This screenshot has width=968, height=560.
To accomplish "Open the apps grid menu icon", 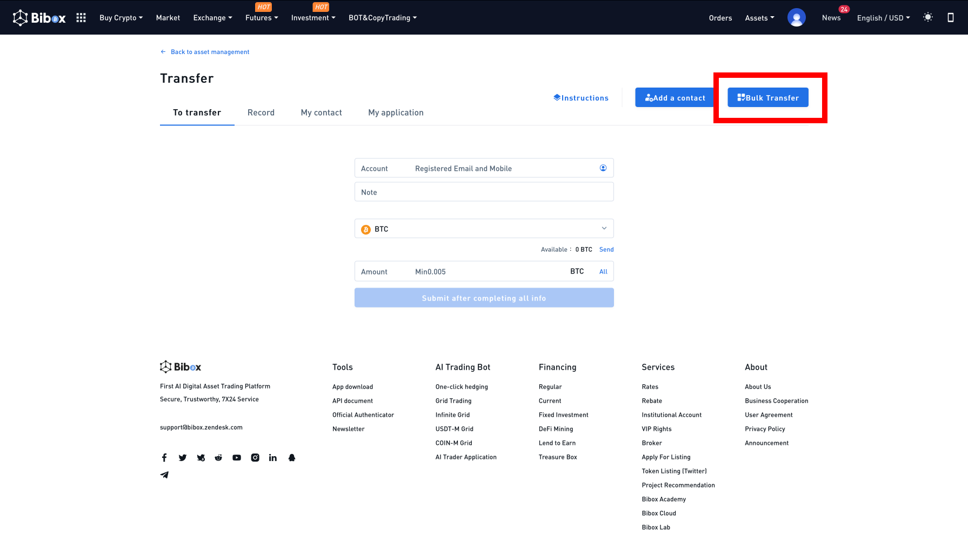I will click(81, 18).
